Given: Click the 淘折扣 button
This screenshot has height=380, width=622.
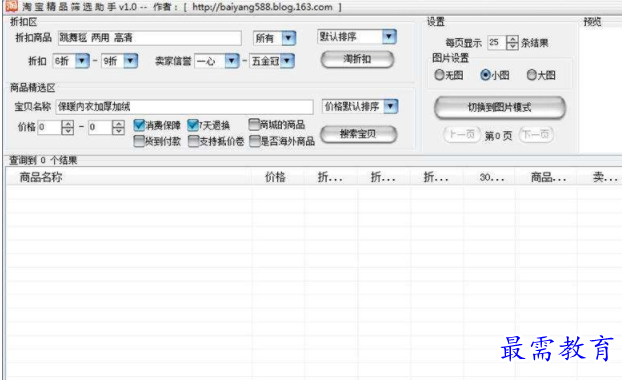Looking at the screenshot, I should [x=357, y=59].
